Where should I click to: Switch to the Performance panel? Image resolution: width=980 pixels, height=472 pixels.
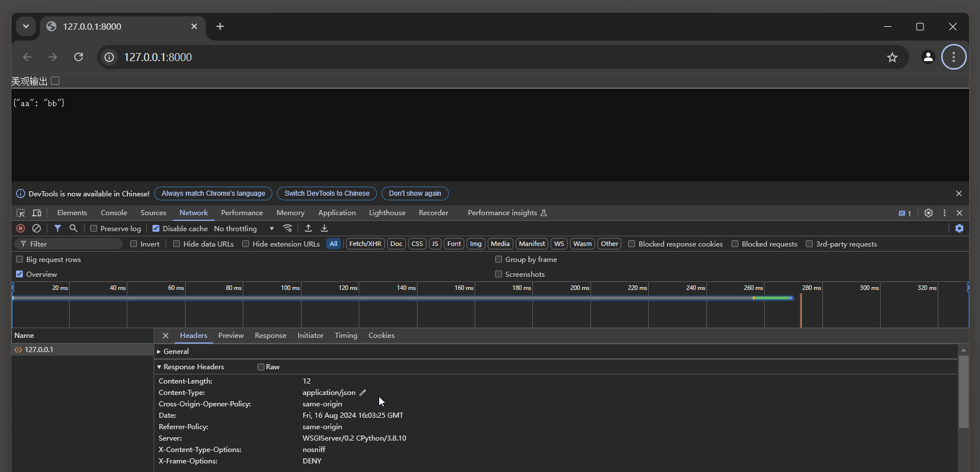tap(242, 213)
